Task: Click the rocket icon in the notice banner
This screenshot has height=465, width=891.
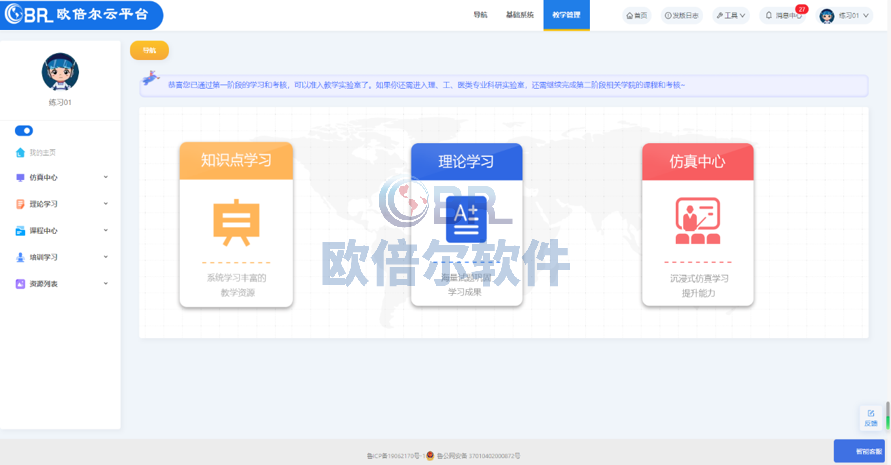Action: point(151,78)
